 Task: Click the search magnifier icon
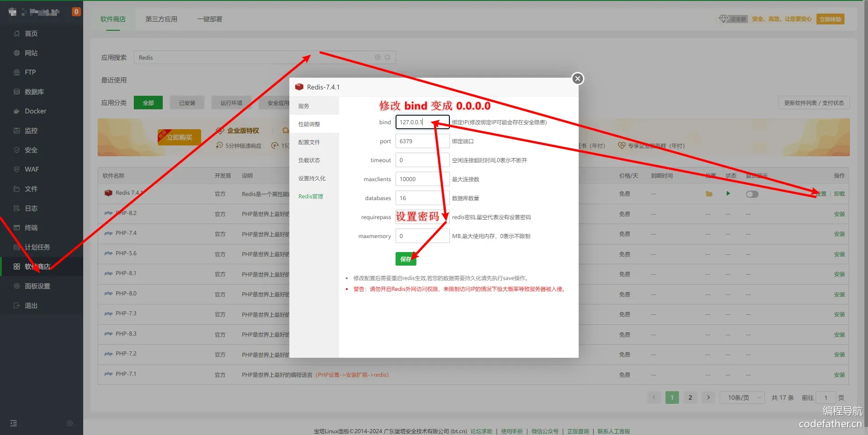387,57
